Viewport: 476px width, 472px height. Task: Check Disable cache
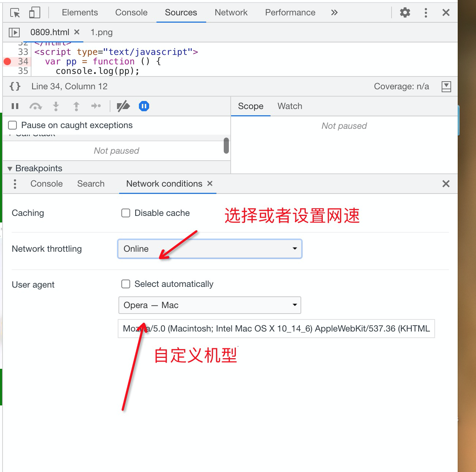click(x=126, y=213)
